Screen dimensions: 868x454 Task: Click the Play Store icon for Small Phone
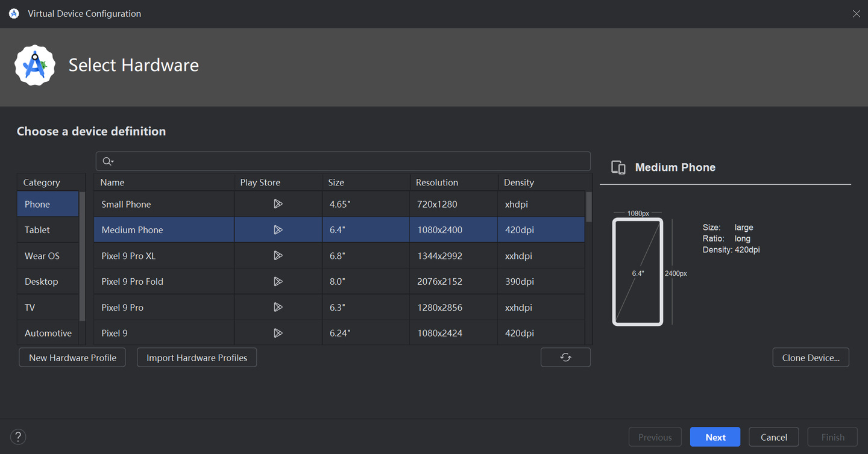click(278, 204)
